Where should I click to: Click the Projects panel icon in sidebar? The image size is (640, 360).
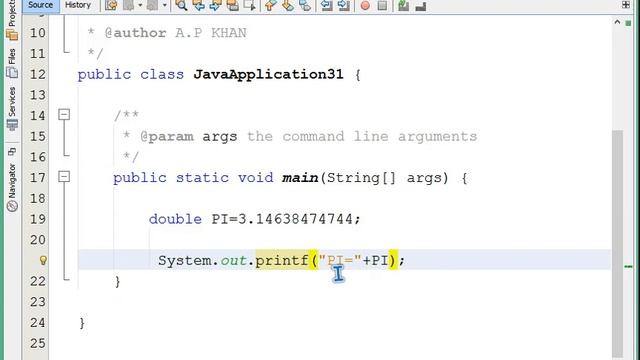(x=12, y=35)
